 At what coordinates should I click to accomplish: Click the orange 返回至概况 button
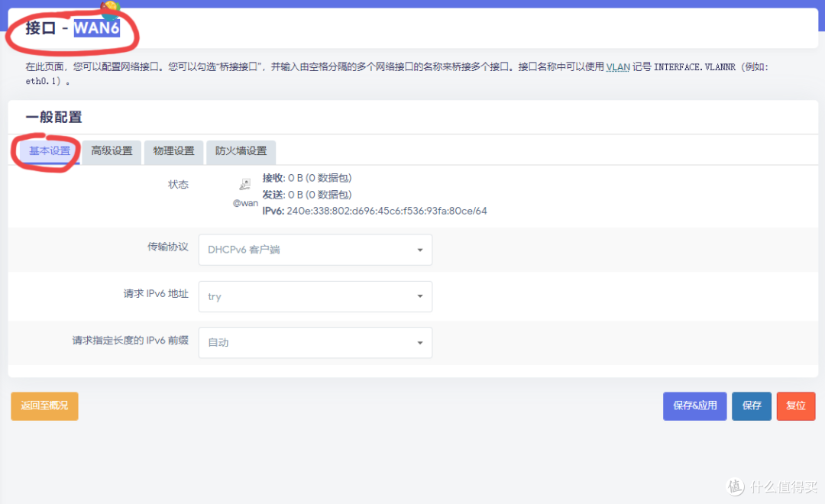click(44, 405)
